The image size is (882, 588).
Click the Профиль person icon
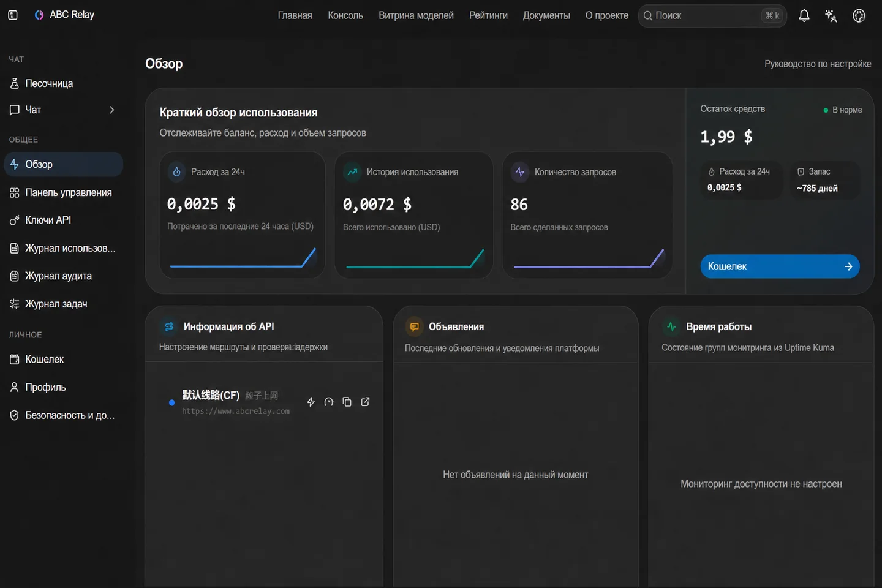tap(15, 387)
